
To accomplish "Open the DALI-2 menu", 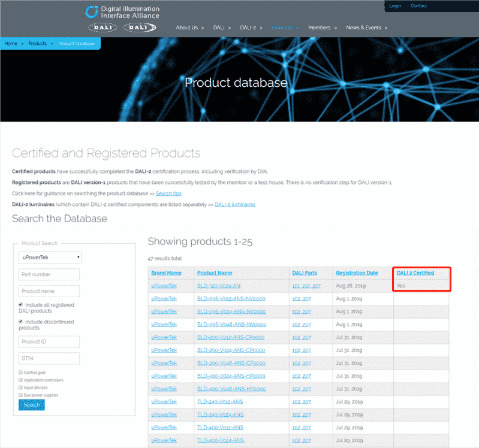I will (248, 28).
